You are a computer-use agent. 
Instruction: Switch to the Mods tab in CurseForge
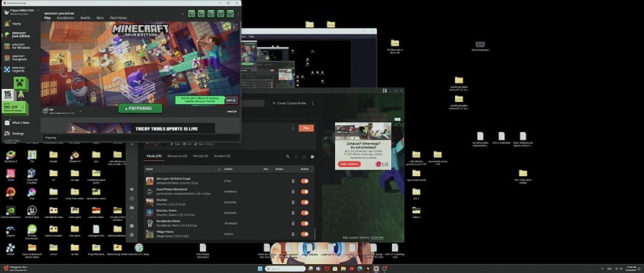click(154, 156)
